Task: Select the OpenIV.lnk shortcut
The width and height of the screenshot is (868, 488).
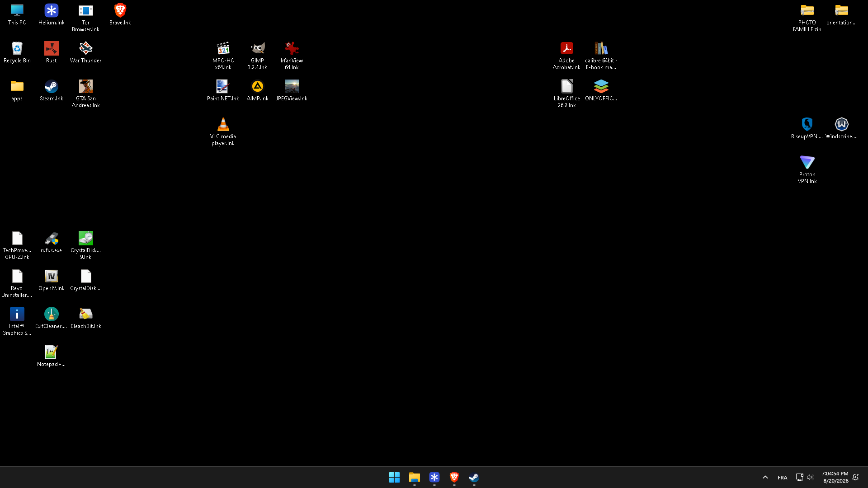Action: 51,280
